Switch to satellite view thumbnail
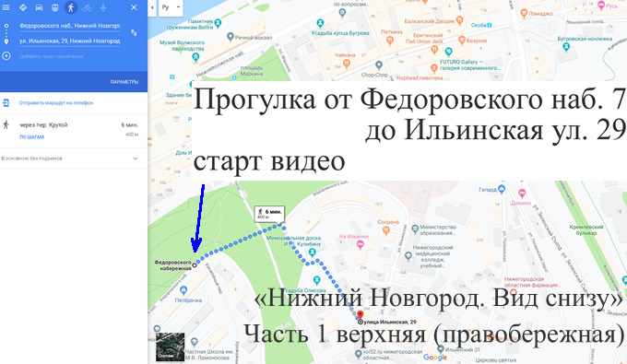The height and width of the screenshot is (364, 627). point(170,346)
